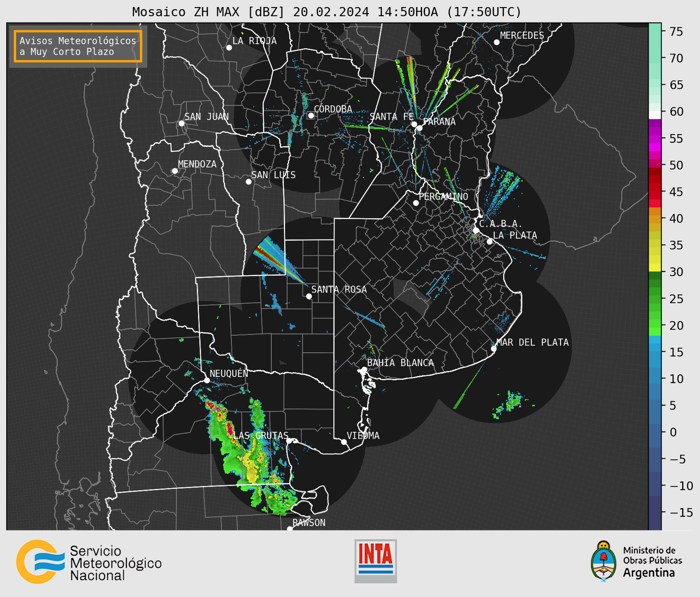Click the BAHÍA BLANCA city marker dot

364,369
